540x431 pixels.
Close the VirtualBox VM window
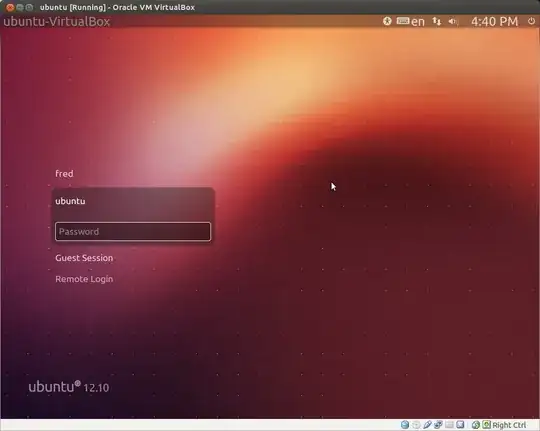(x=10, y=7)
